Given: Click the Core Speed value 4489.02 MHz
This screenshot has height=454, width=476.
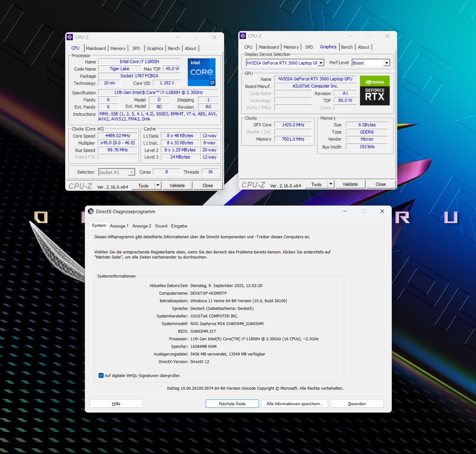Looking at the screenshot, I should 118,136.
